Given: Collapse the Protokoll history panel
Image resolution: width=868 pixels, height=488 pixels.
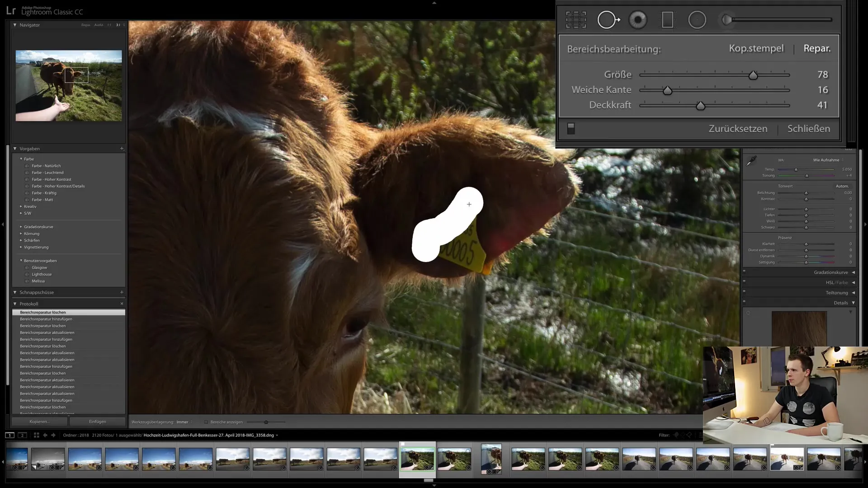Looking at the screenshot, I should (15, 304).
